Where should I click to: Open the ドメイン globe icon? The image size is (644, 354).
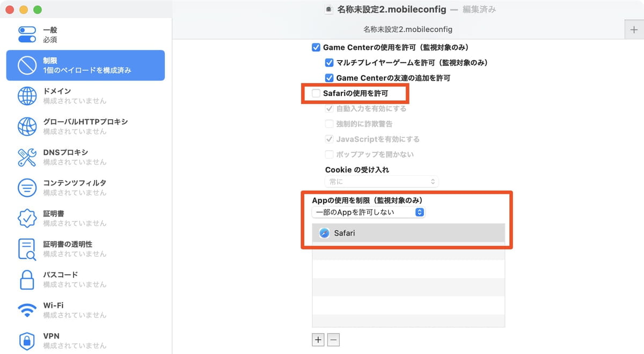pyautogui.click(x=27, y=96)
